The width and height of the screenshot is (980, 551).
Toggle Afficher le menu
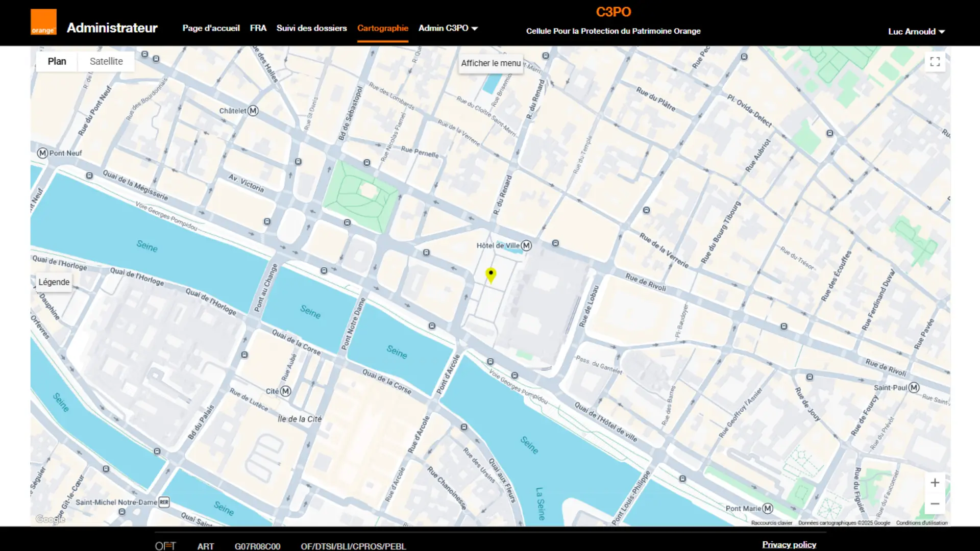(x=491, y=63)
